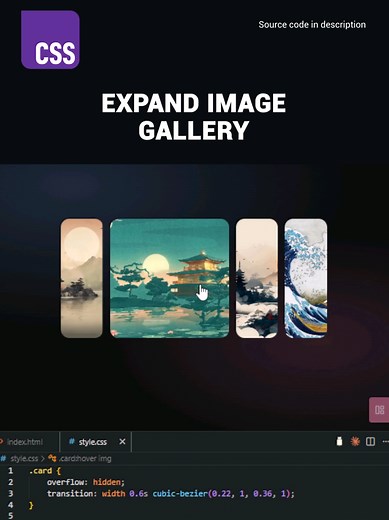Click the misty island sunset image card
The image size is (389, 520).
[82, 278]
